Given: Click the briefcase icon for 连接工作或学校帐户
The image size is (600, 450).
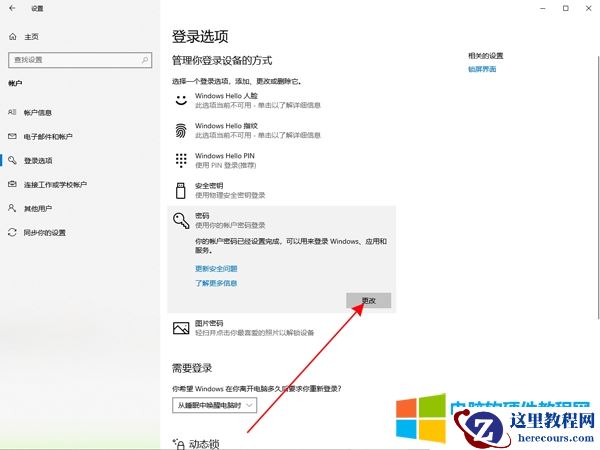Looking at the screenshot, I should click(12, 184).
